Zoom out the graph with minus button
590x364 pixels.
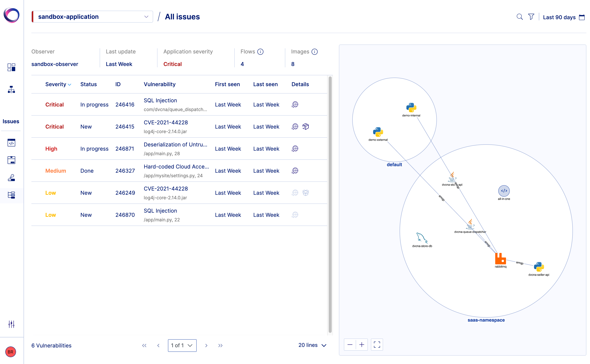click(x=350, y=345)
